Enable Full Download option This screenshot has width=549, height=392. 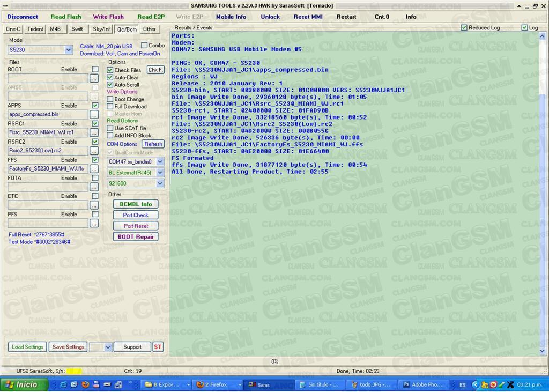110,107
